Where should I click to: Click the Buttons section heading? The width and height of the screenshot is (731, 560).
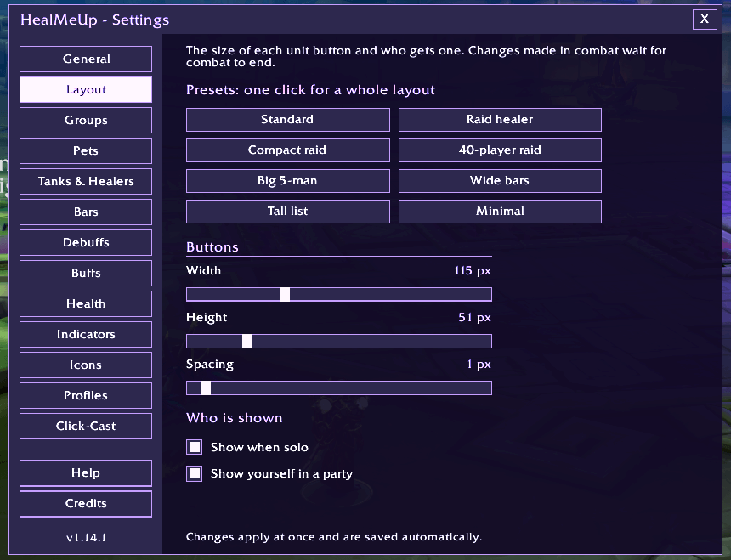(212, 247)
